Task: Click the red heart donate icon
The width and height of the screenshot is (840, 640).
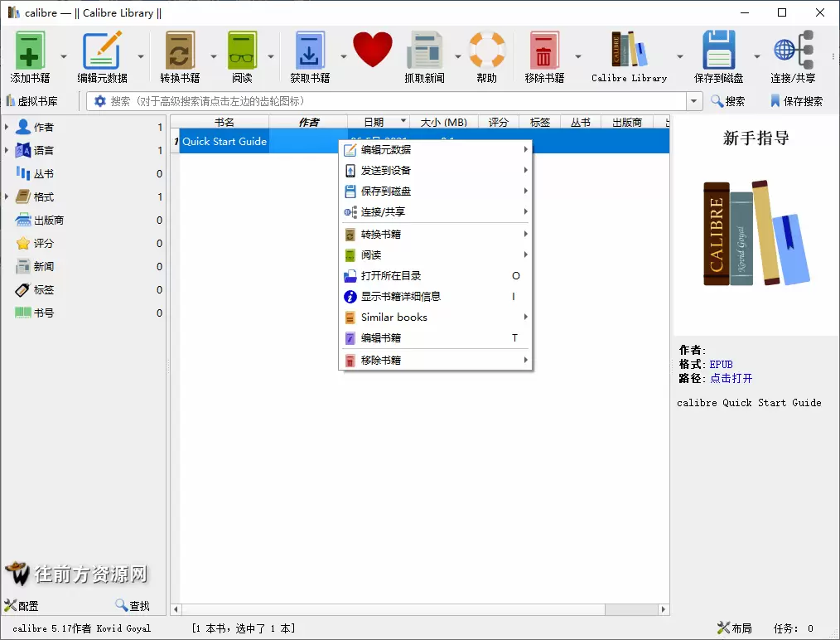Action: 372,50
